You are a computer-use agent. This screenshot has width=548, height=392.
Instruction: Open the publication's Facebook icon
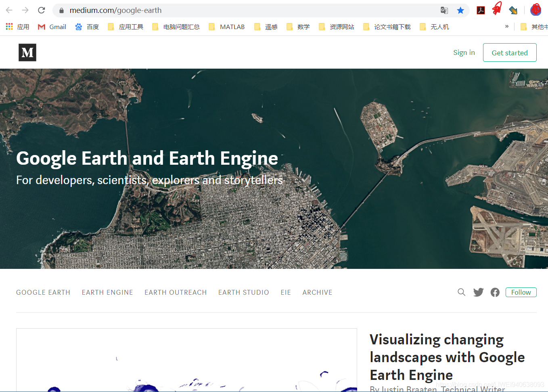click(x=495, y=292)
